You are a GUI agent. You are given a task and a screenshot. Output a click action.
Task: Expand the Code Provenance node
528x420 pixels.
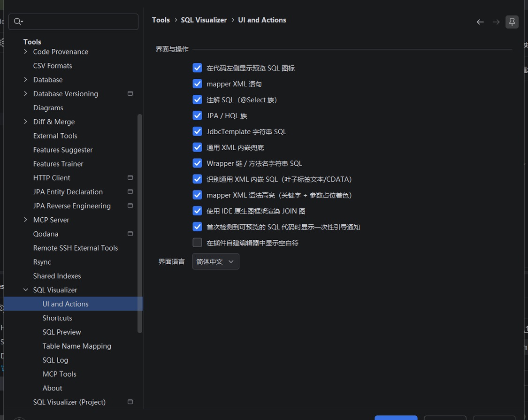[x=26, y=52]
